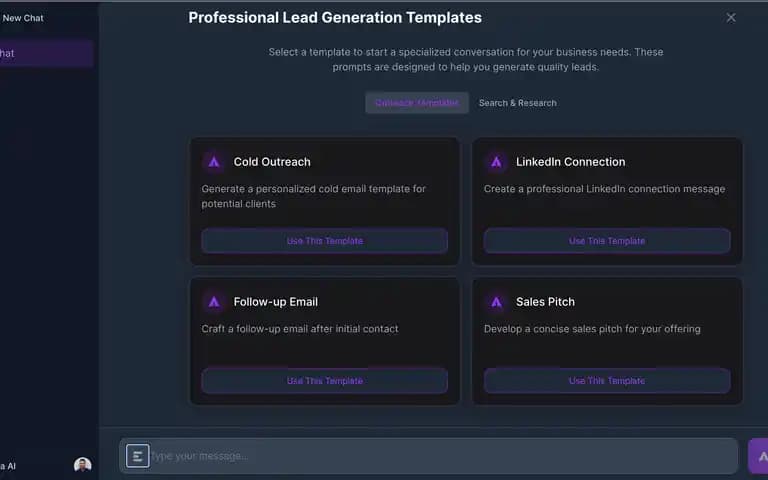The width and height of the screenshot is (768, 480).
Task: Select the highlighted chat in sidebar
Action: point(47,53)
